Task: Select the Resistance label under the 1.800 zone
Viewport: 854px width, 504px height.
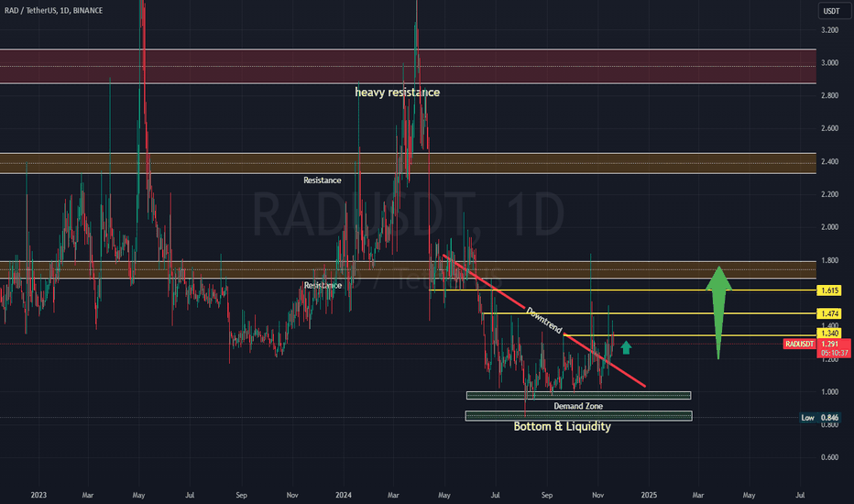Action: [x=323, y=286]
